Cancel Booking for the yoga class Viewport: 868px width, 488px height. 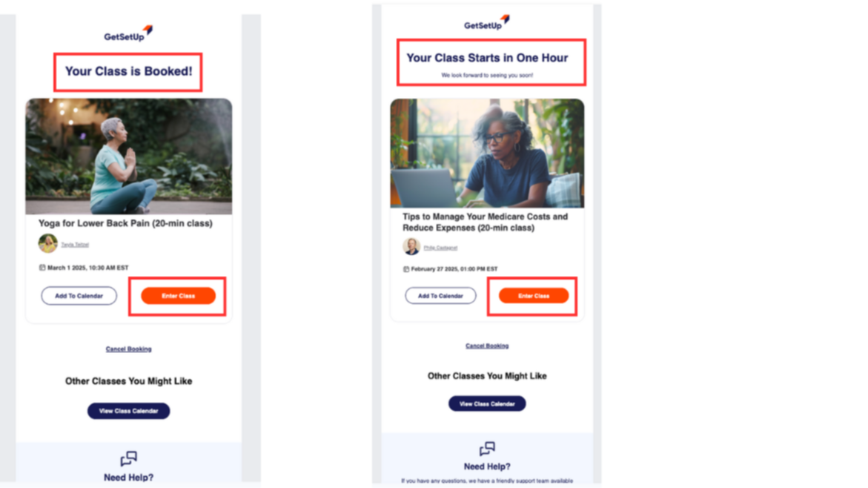[x=128, y=349]
